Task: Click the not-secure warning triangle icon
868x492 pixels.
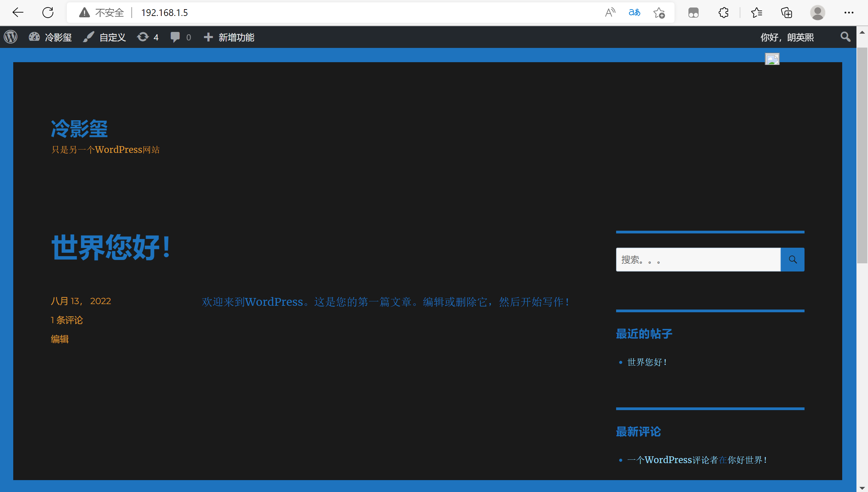Action: coord(84,13)
